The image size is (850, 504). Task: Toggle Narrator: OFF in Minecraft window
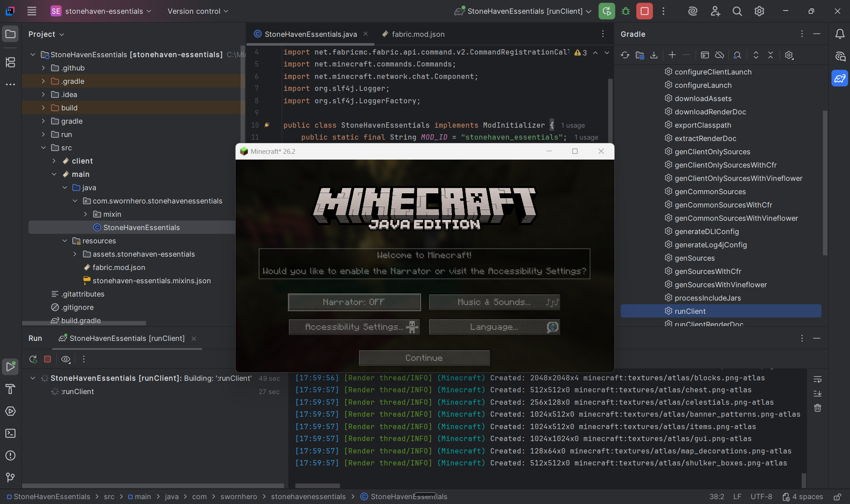point(354,302)
